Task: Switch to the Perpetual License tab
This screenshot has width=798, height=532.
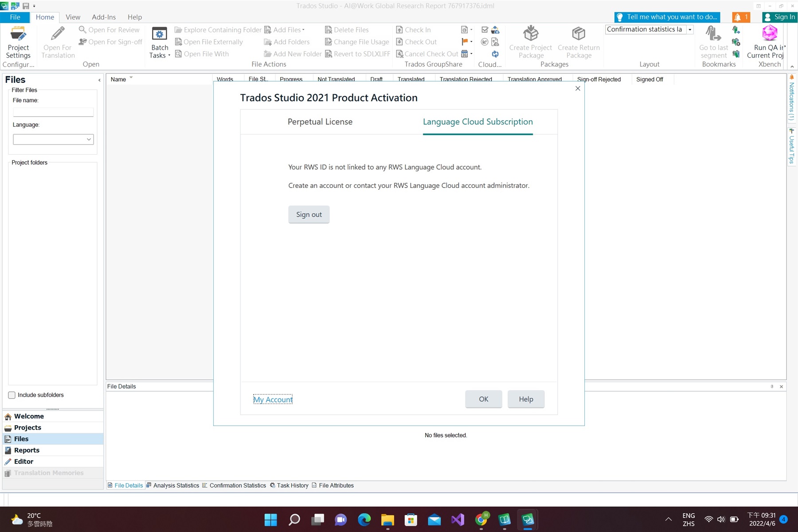Action: pos(320,122)
